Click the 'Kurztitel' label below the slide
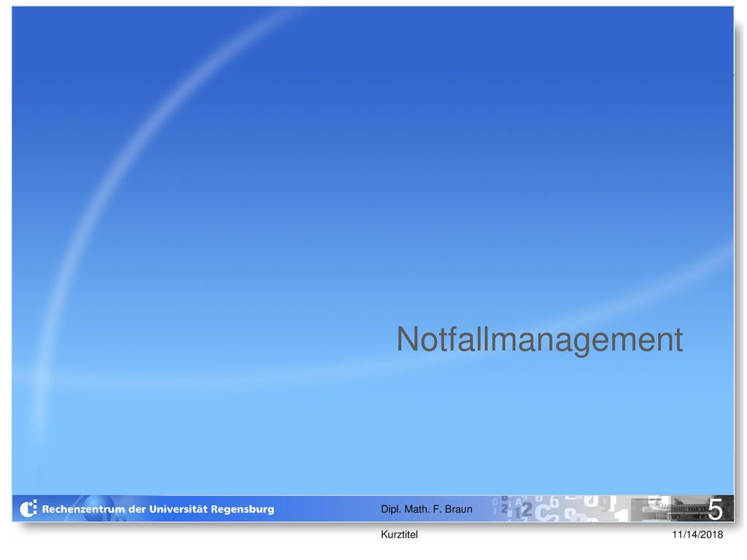The height and width of the screenshot is (560, 747). point(399,534)
